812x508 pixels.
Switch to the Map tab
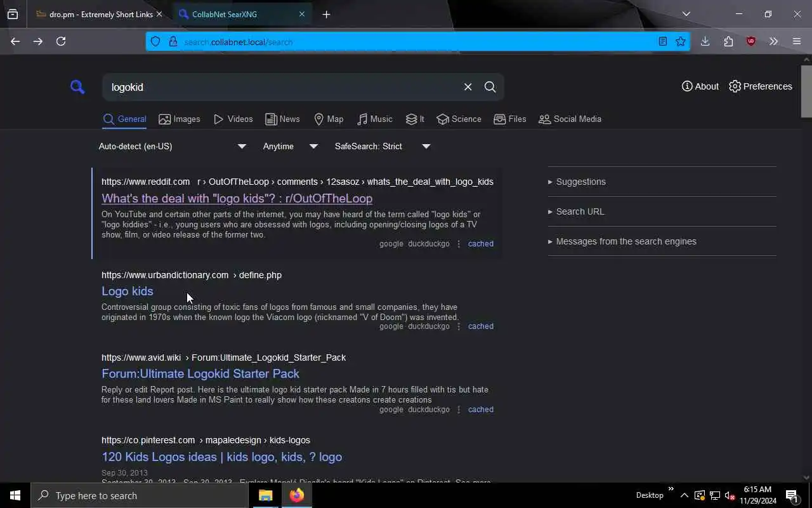click(x=329, y=119)
